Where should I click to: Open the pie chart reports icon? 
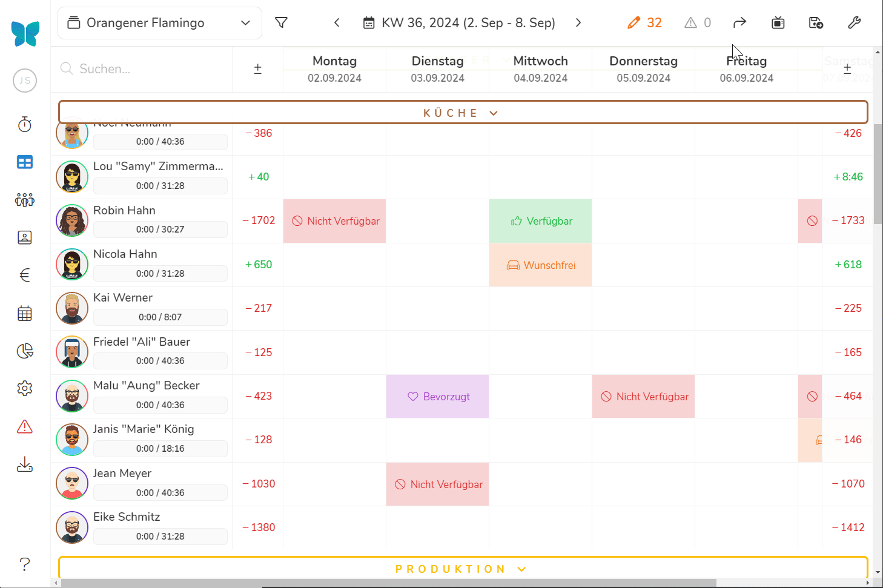pyautogui.click(x=25, y=351)
